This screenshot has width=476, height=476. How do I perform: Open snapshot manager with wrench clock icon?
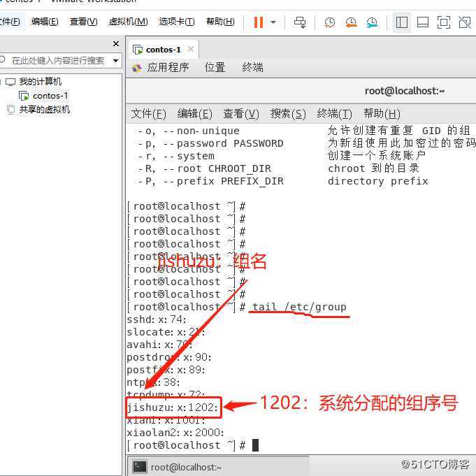(372, 22)
